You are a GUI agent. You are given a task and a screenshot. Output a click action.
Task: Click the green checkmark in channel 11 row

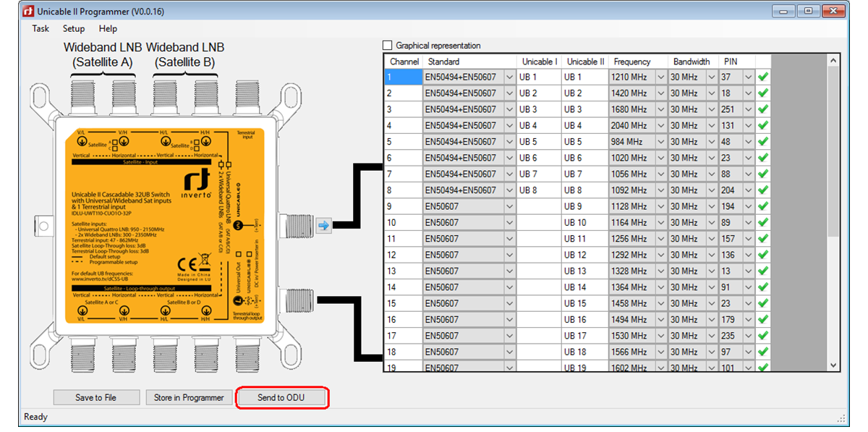point(763,239)
